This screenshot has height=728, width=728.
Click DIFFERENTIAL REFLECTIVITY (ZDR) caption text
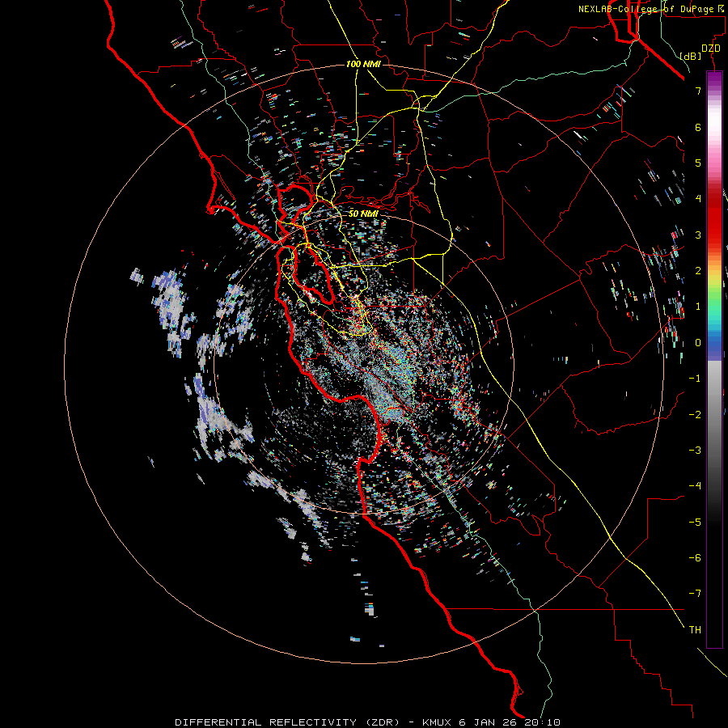(x=287, y=722)
